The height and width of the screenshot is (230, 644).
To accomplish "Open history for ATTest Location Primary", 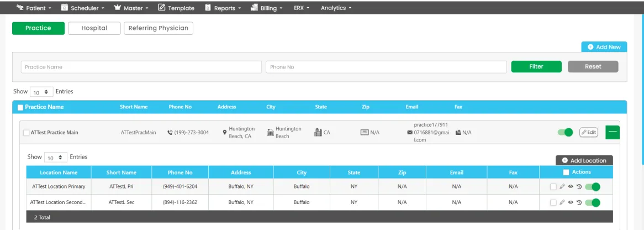I will click(x=579, y=186).
